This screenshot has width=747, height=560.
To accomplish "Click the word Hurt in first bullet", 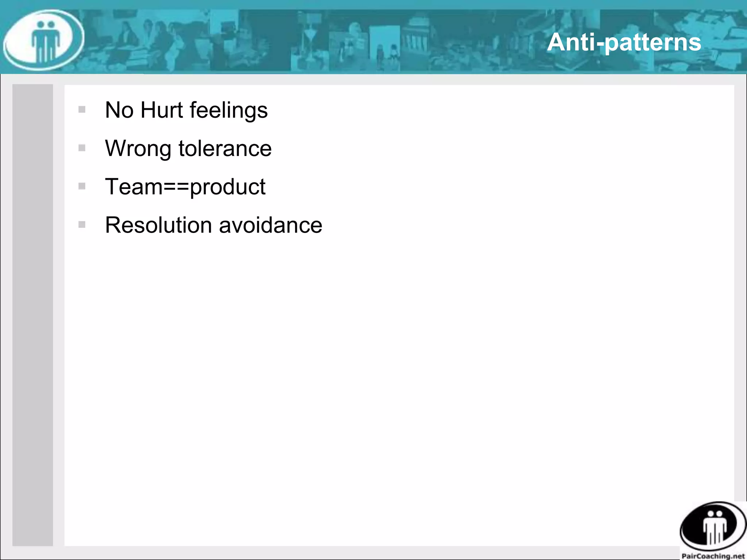I will coord(161,110).
